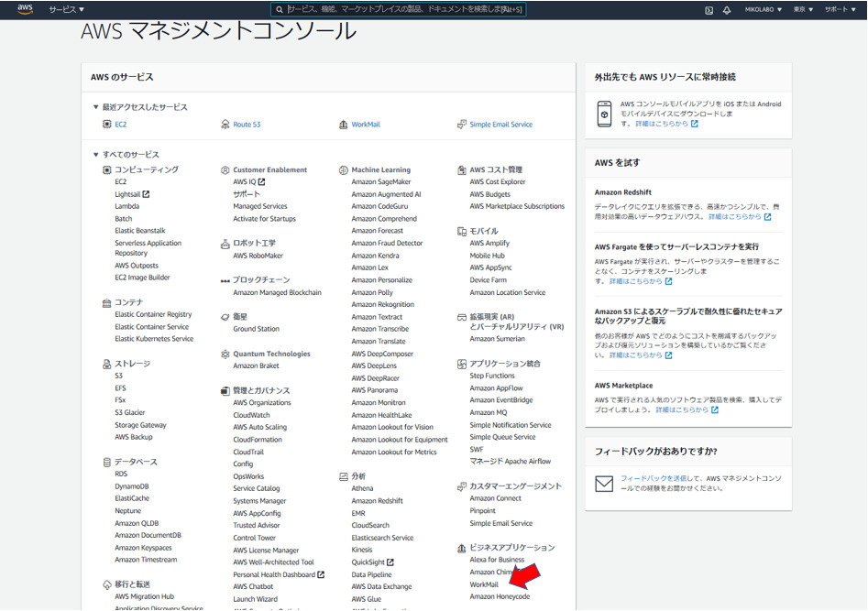
Task: Click the コンテナ category icon
Action: 107,302
